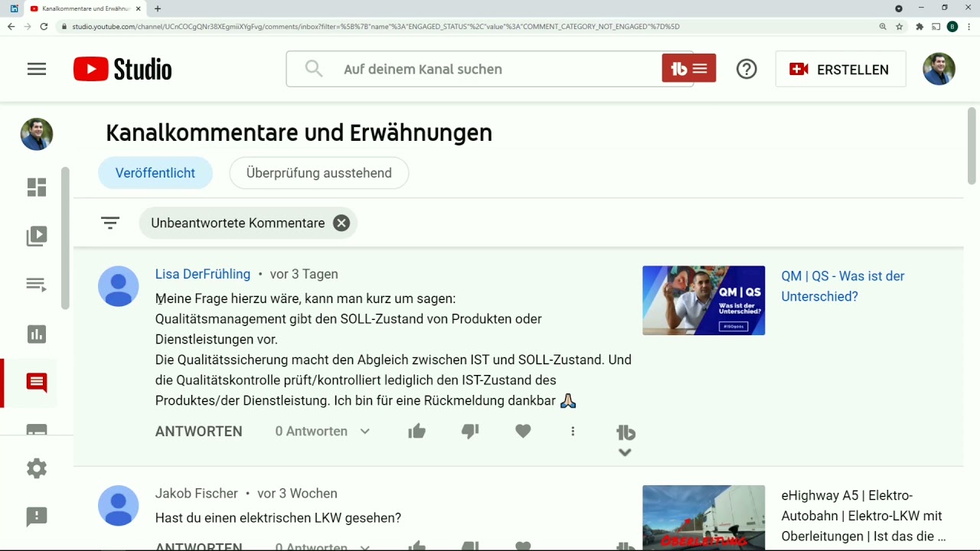Screen dimensions: 980x551
Task: Click the sidebar scrollbar
Action: point(66,238)
